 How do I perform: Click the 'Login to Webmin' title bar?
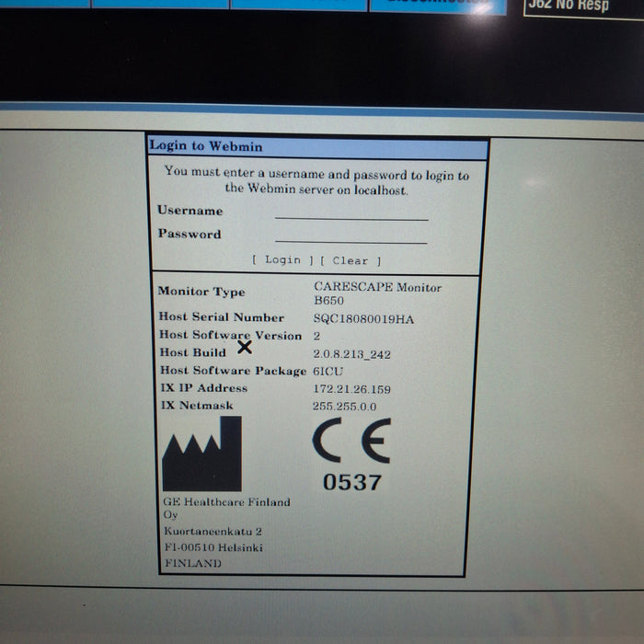[x=317, y=147]
